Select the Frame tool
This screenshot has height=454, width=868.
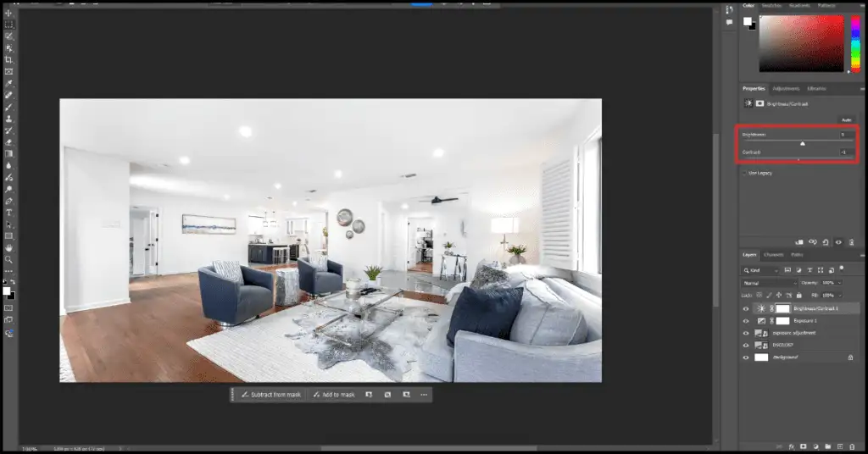(x=8, y=71)
